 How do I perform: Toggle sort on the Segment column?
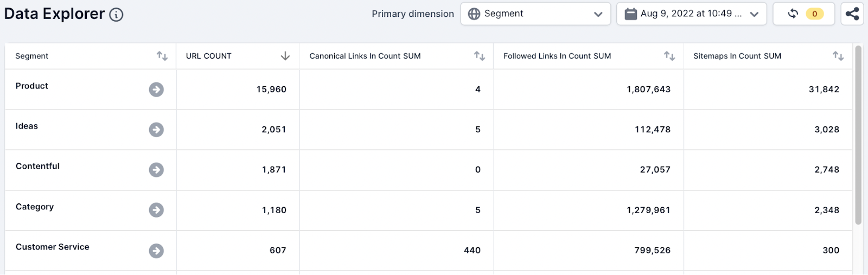pyautogui.click(x=162, y=56)
